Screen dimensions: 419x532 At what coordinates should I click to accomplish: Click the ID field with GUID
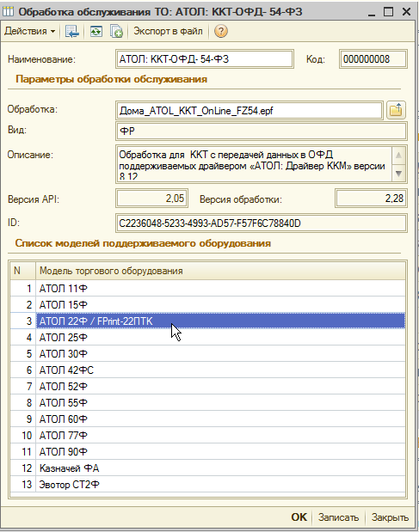point(261,223)
